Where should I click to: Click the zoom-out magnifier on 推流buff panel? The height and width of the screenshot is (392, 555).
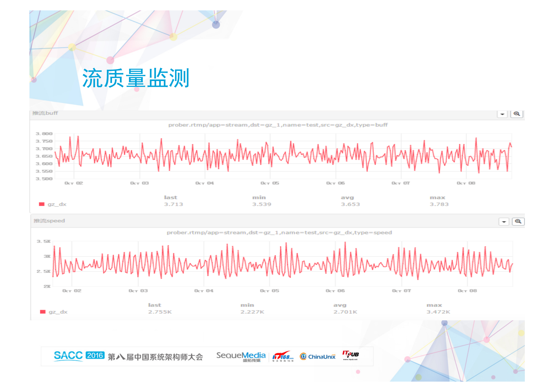point(517,114)
